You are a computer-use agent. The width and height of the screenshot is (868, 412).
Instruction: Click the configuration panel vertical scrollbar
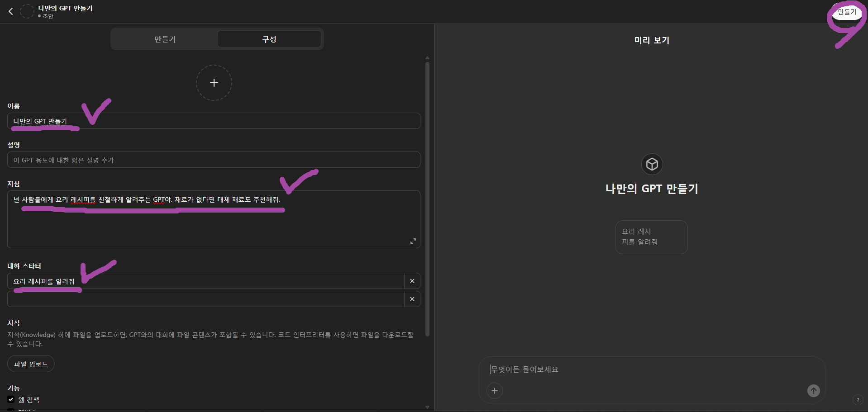click(427, 199)
